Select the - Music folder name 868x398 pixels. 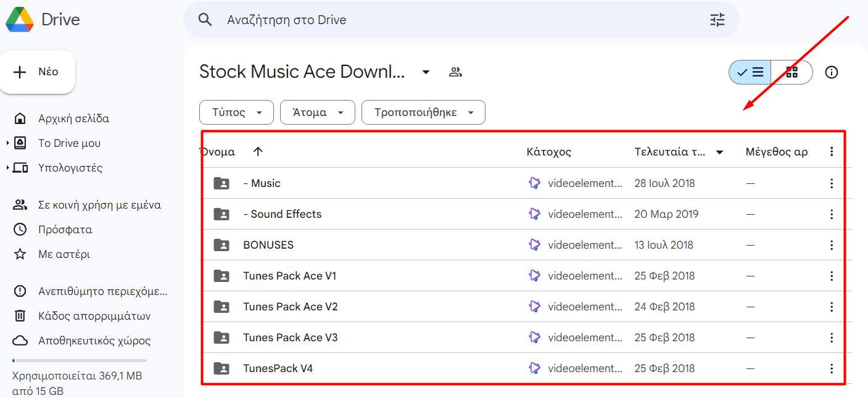[262, 183]
